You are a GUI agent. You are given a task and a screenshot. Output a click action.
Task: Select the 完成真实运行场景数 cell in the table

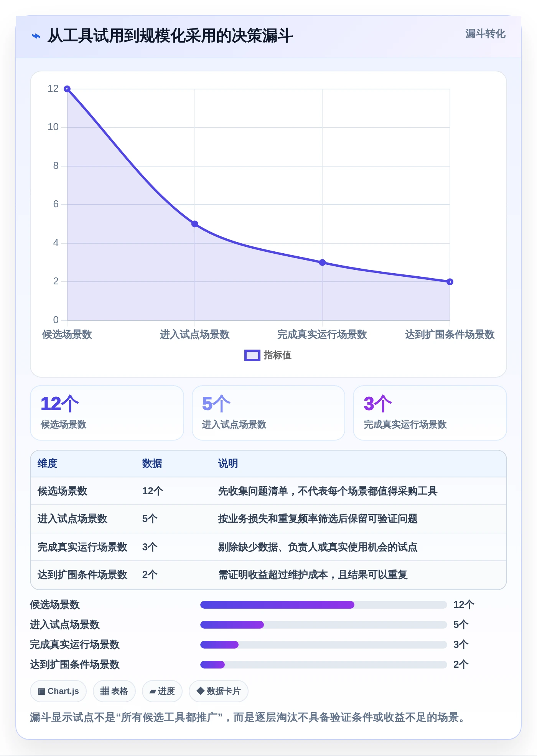(82, 547)
